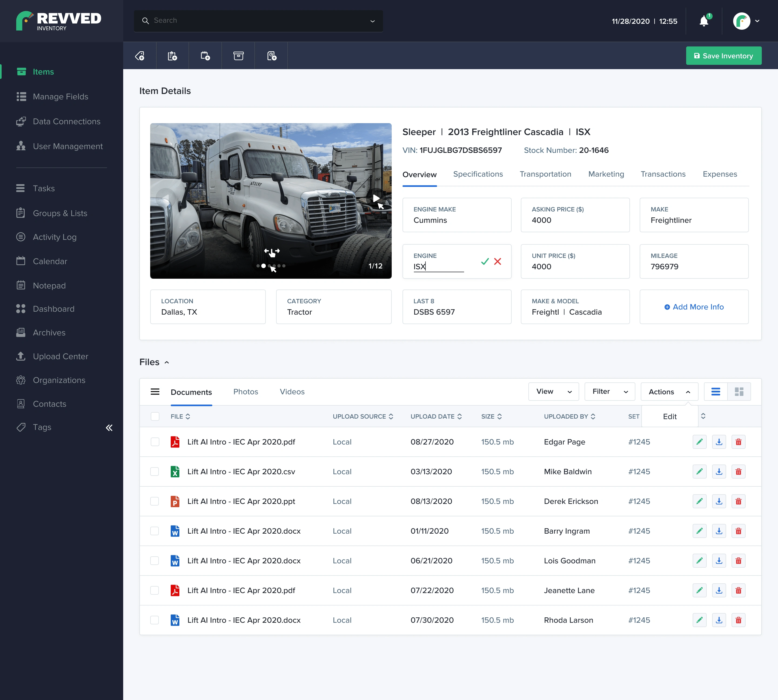Image resolution: width=778 pixels, height=700 pixels.
Task: Switch to the Specifications tab
Action: pyautogui.click(x=478, y=174)
